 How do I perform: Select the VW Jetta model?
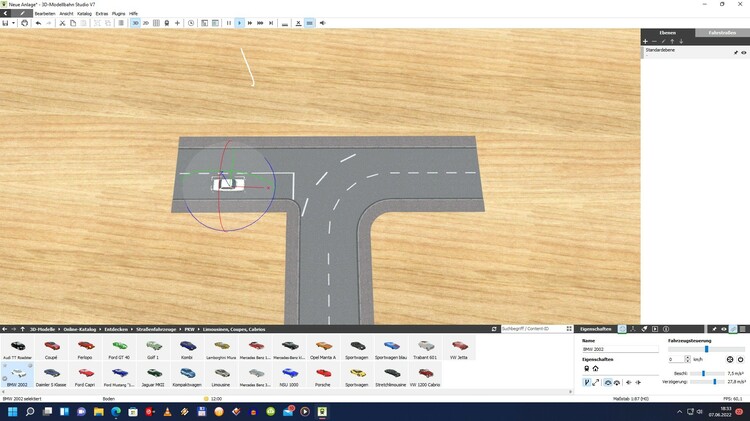coord(459,349)
